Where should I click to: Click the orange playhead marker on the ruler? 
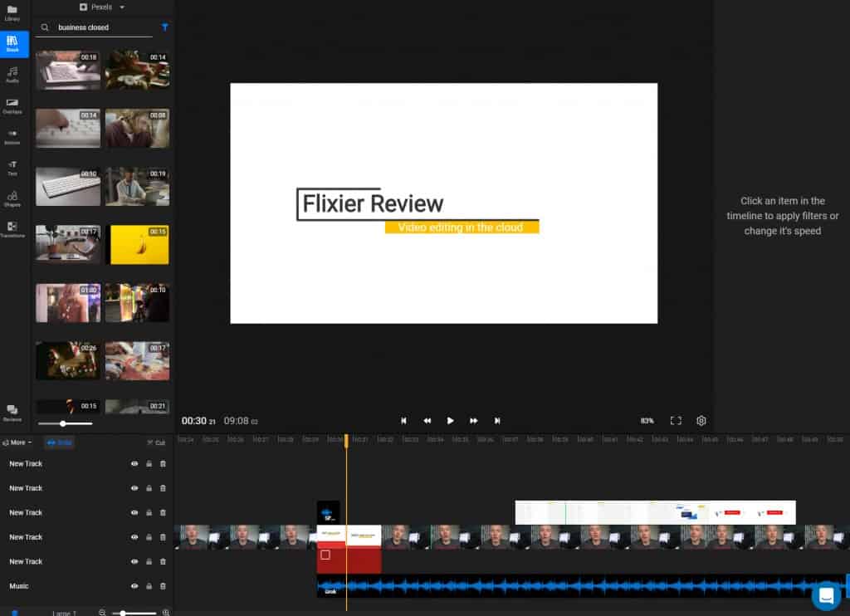coord(346,441)
